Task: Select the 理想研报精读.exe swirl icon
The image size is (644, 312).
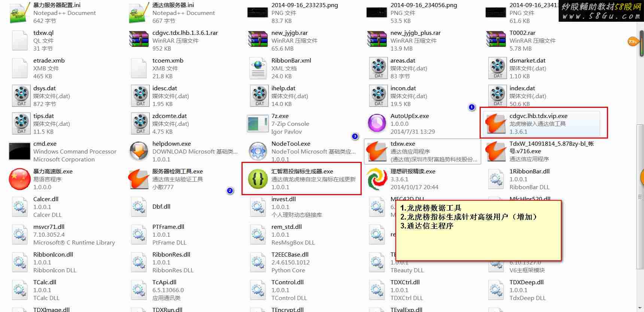Action: tap(377, 179)
